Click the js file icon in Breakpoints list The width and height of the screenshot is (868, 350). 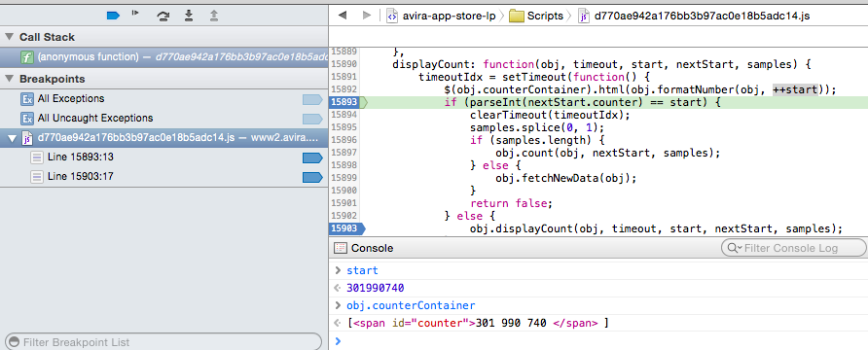click(x=27, y=138)
